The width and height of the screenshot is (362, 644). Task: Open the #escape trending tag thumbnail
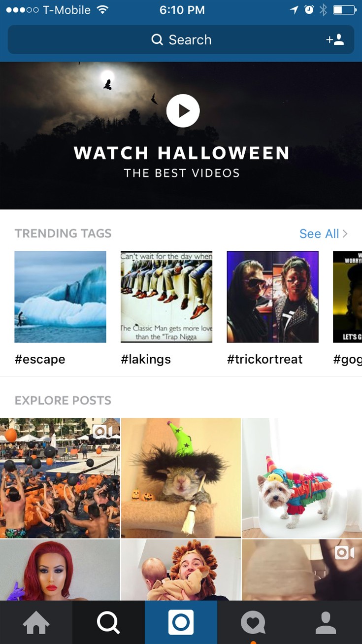pyautogui.click(x=60, y=297)
